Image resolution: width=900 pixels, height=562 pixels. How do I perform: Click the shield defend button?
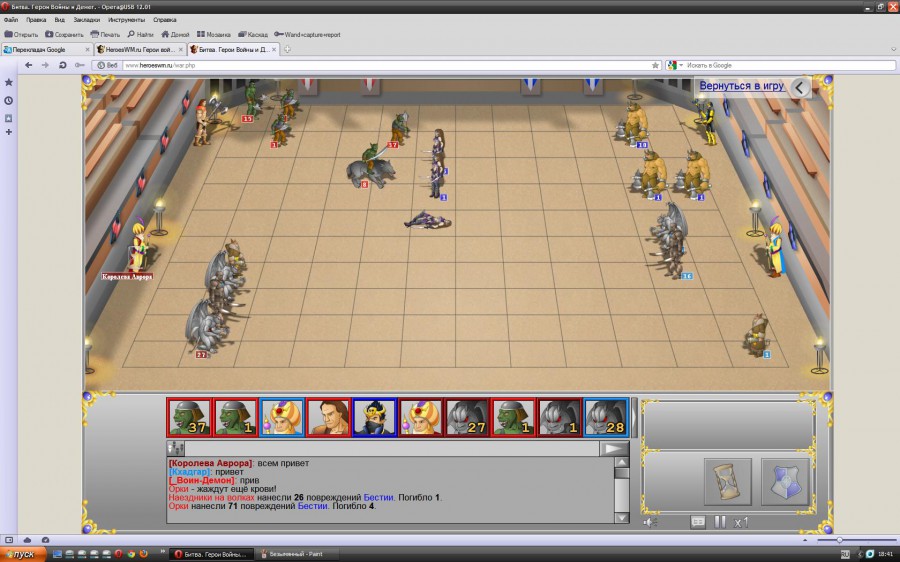click(785, 482)
